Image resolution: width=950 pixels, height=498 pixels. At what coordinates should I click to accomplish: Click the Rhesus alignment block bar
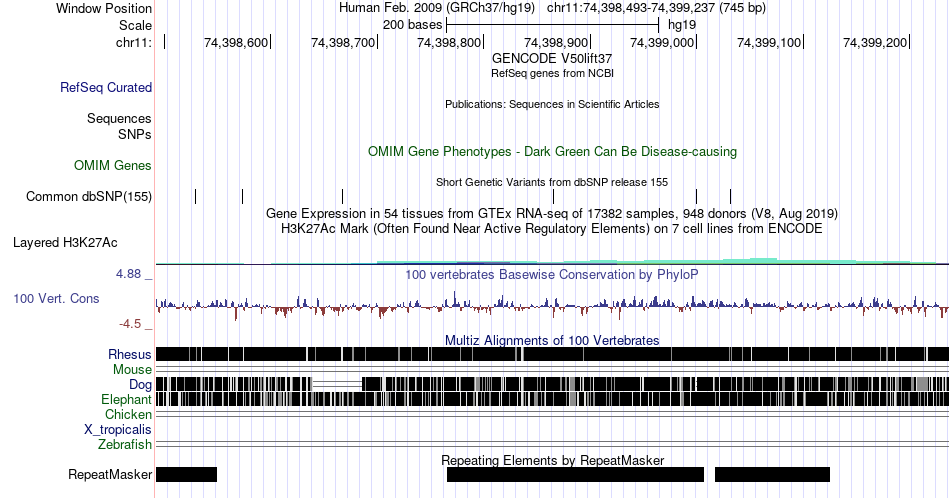click(552, 354)
